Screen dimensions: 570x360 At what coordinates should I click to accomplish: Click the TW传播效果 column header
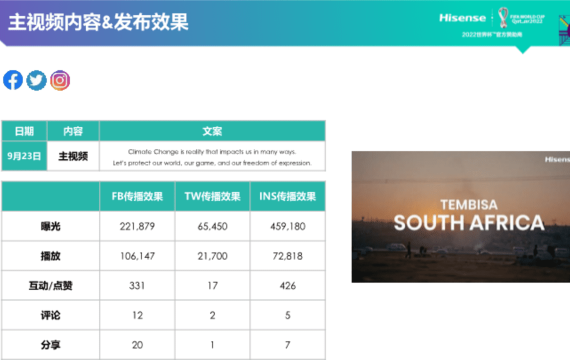pos(212,196)
